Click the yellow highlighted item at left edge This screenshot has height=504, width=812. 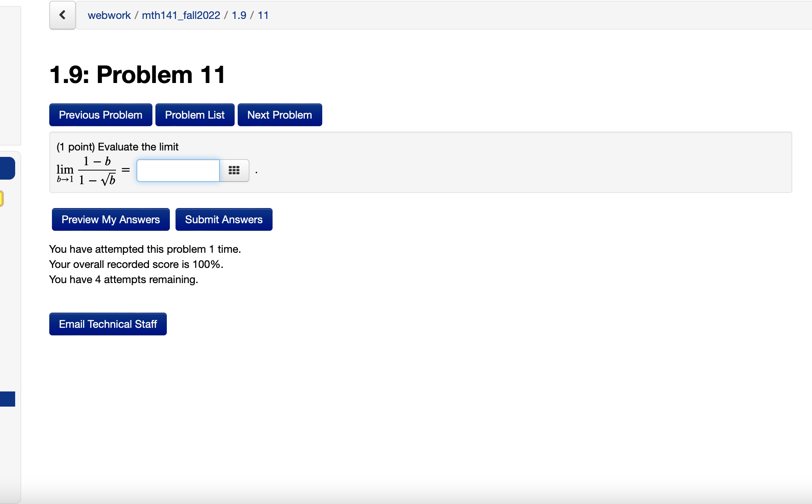coord(2,199)
